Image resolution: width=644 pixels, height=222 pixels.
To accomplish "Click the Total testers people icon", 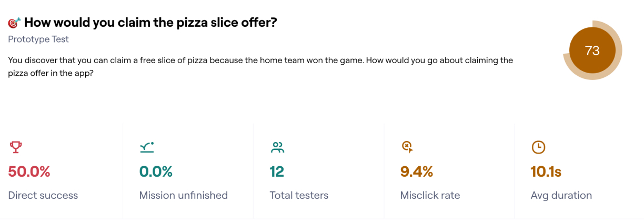I will [x=277, y=147].
